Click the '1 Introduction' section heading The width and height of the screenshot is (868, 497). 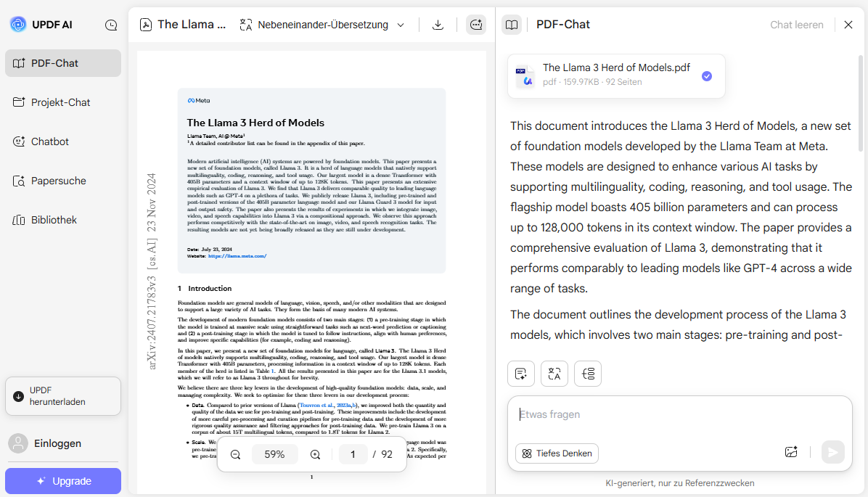tap(204, 288)
